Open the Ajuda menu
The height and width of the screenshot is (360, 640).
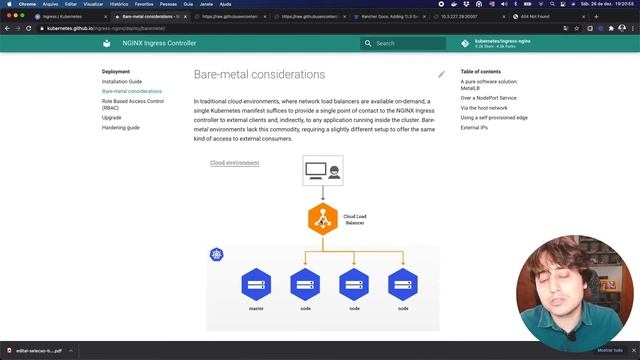pyautogui.click(x=225, y=4)
